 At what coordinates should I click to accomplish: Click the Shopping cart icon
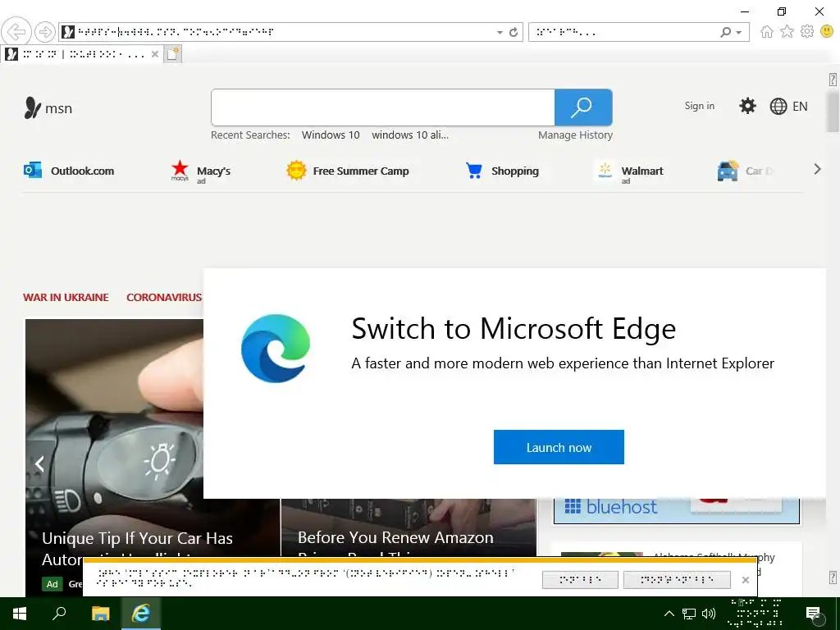point(474,171)
